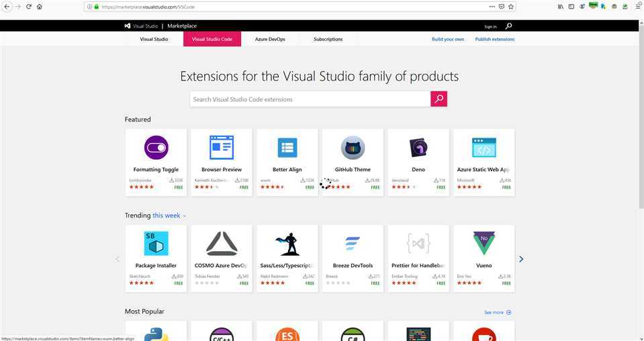
Task: Open the coffee-cup Java extension icon in Most Popular
Action: (x=484, y=334)
